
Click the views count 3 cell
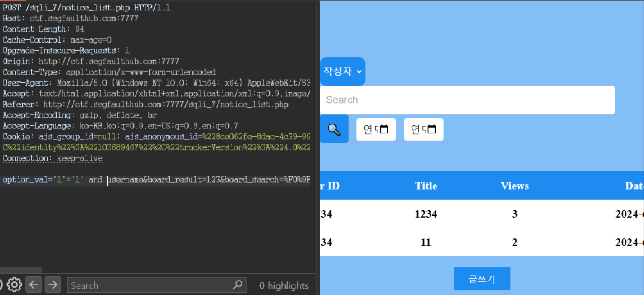pyautogui.click(x=515, y=214)
